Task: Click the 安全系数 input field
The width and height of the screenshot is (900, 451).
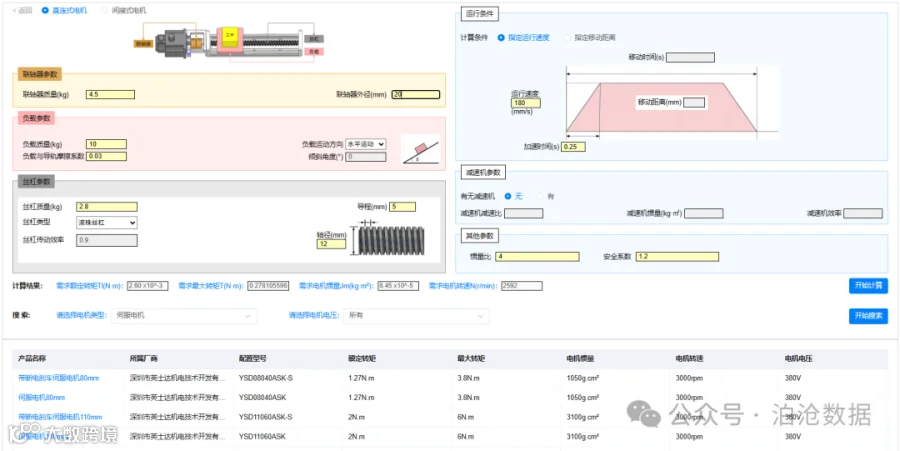Action: [x=677, y=256]
